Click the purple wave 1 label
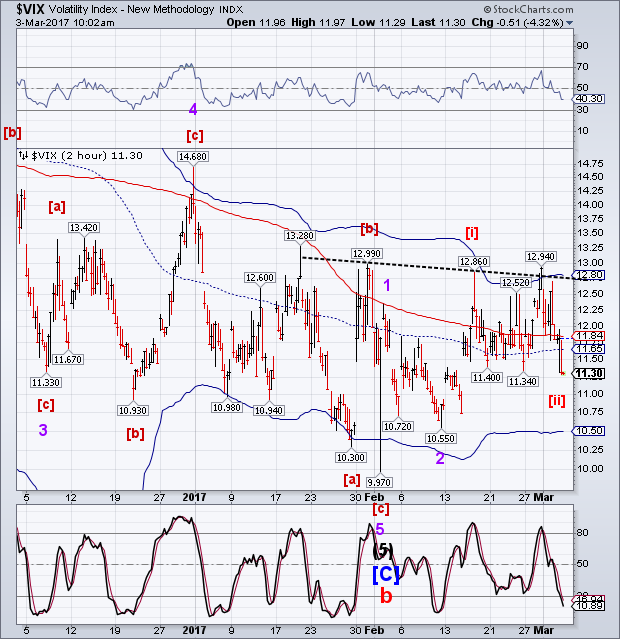Image resolution: width=620 pixels, height=639 pixels. click(389, 284)
